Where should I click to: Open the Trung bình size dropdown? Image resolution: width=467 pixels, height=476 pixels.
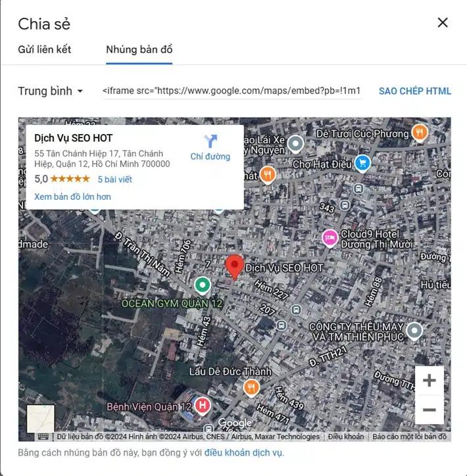[51, 91]
